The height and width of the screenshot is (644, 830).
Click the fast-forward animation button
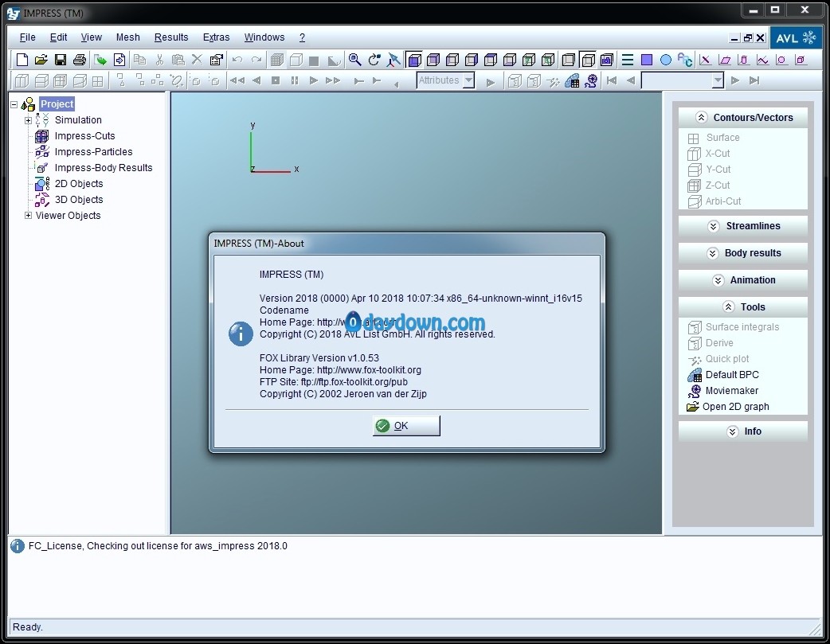tap(332, 80)
